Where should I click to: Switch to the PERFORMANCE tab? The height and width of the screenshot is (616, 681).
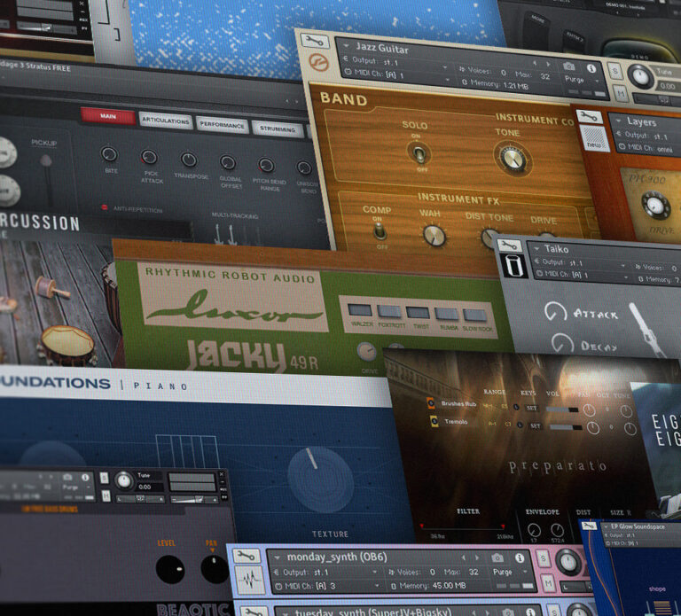tap(222, 125)
